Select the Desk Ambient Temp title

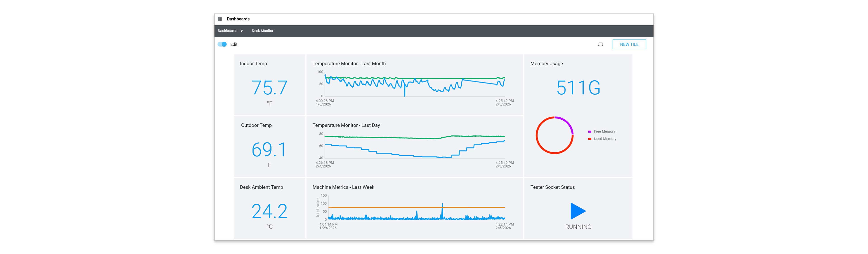262,187
